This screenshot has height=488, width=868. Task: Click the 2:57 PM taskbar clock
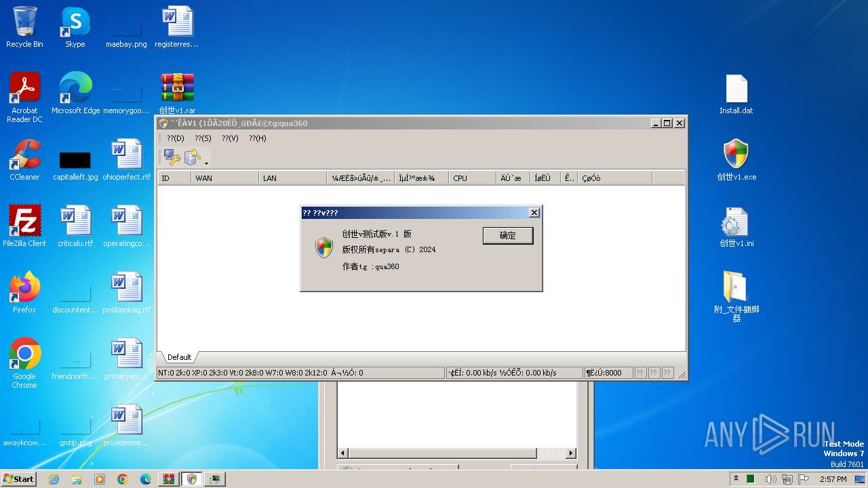pos(833,479)
